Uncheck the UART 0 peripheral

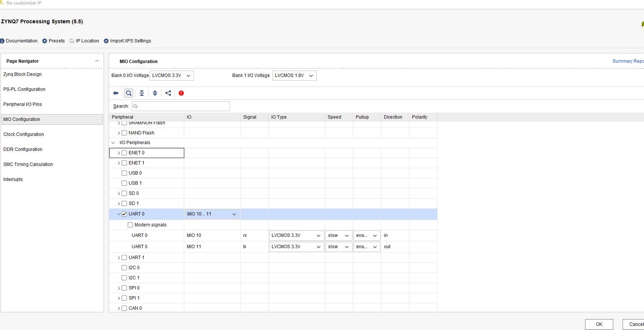coord(124,214)
